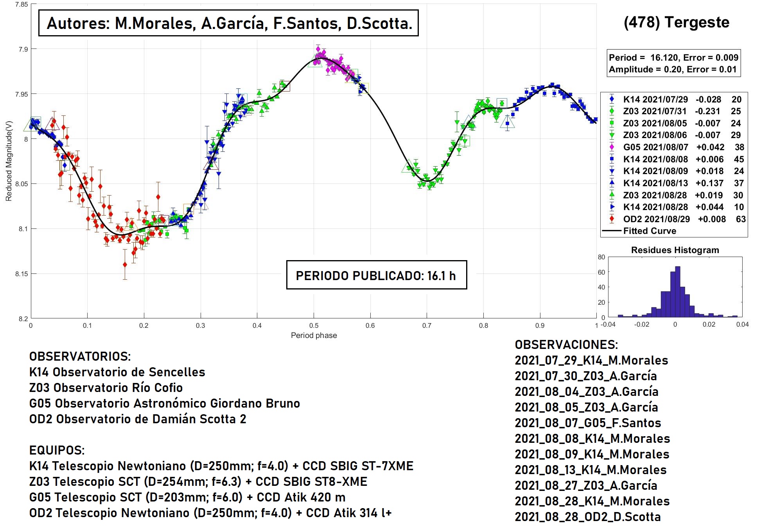Click the (478) Tergeste title
The height and width of the screenshot is (532, 761).
(x=677, y=22)
